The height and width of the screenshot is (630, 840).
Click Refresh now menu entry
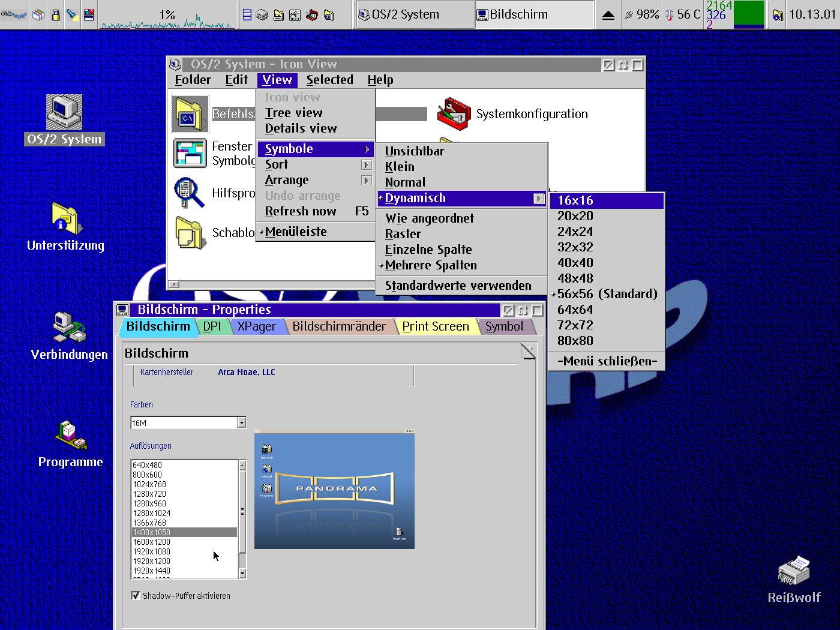(x=315, y=211)
